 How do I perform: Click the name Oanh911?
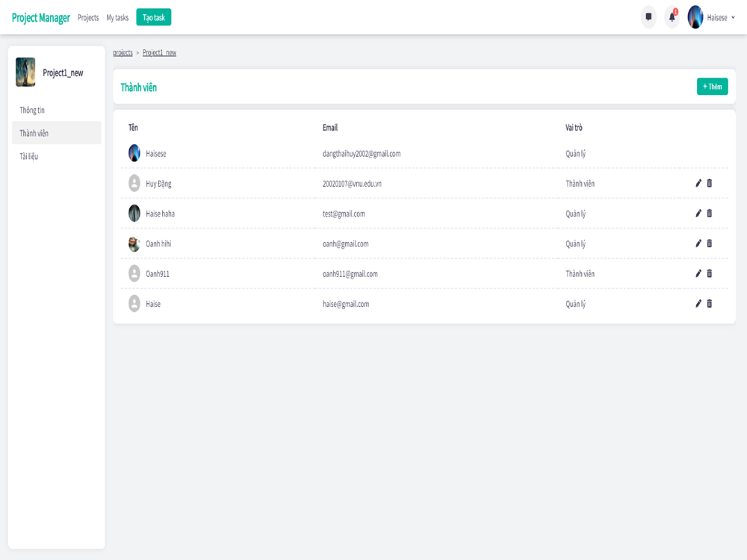pos(157,273)
